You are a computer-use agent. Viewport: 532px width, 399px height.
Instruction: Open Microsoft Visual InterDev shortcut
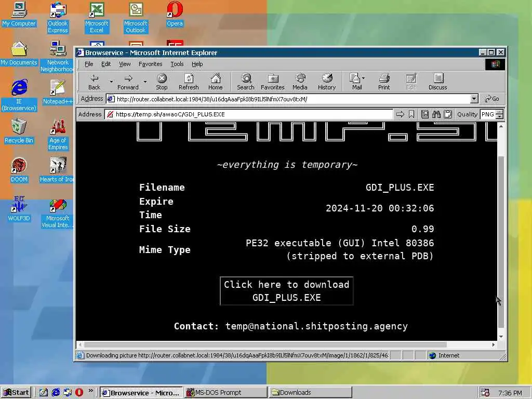point(57,212)
